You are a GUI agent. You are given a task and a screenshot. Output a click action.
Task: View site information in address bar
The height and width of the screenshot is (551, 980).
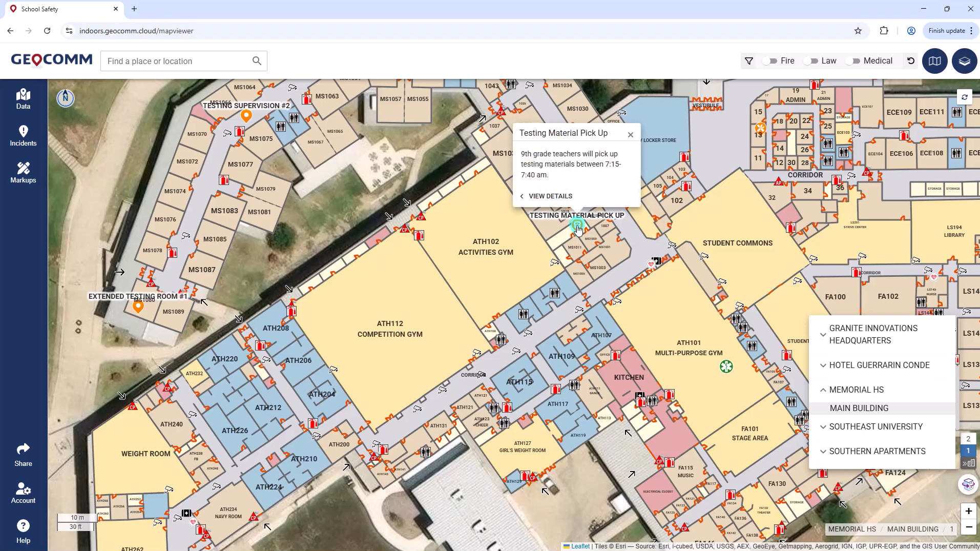(69, 31)
